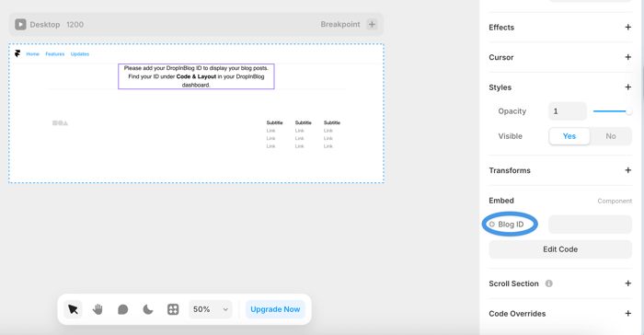Adjust the Opacity slider
Screen dimensions: 644x335
[x=613, y=111]
